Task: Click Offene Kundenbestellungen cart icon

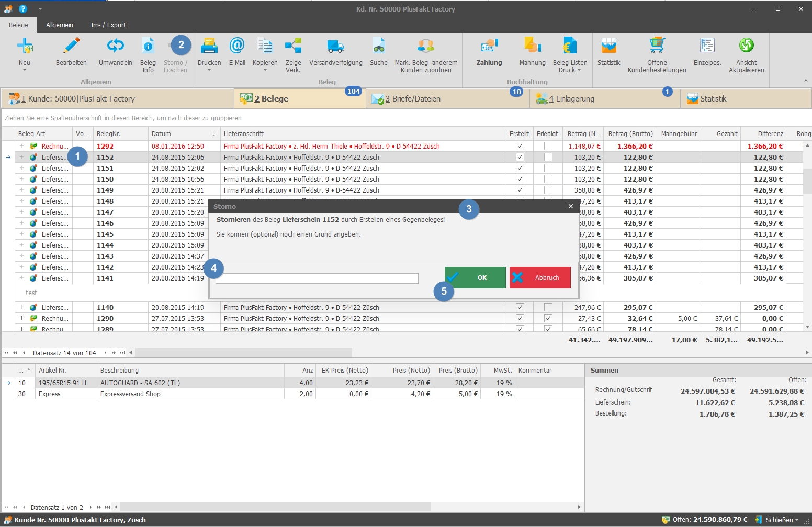Action: tap(657, 46)
